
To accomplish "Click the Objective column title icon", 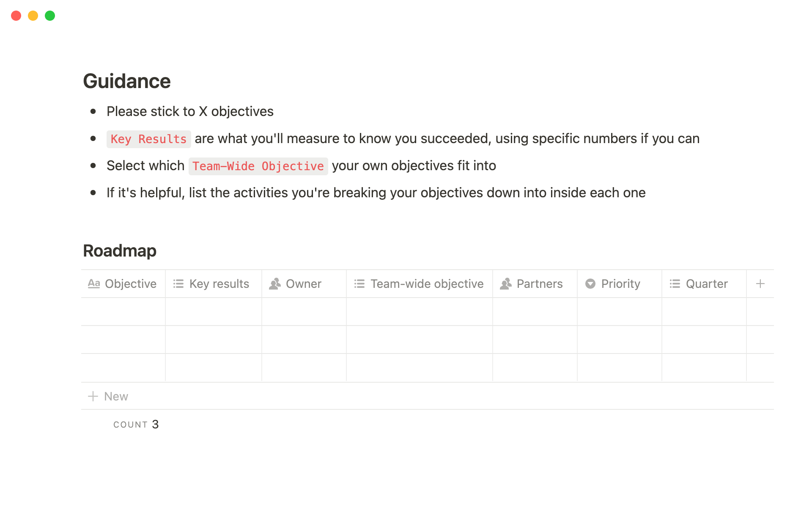I will point(93,284).
